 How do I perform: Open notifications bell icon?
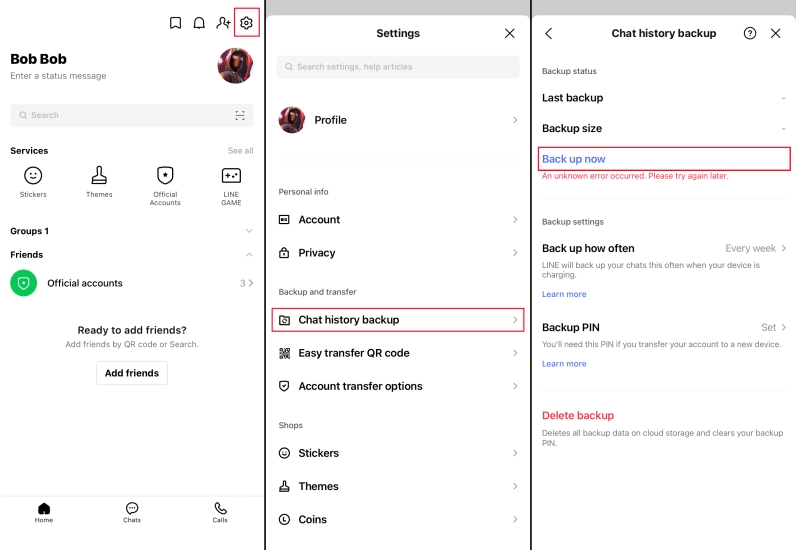click(199, 23)
